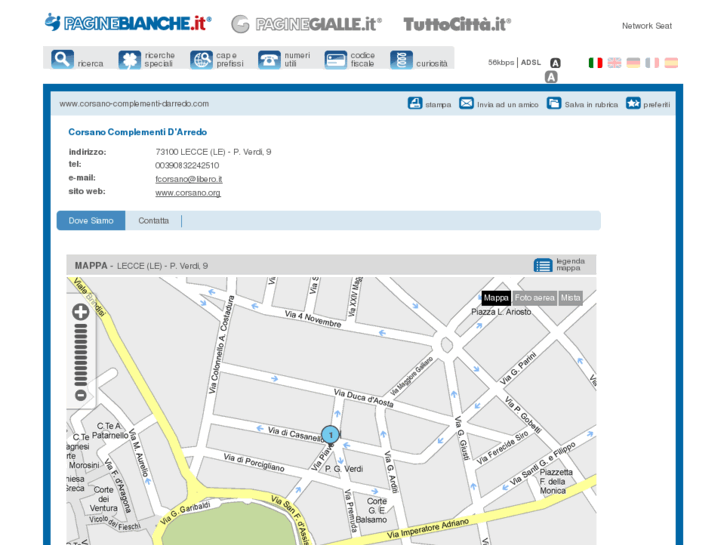Click the phone number 00390832242510
The height and width of the screenshot is (545, 727).
coord(187,166)
